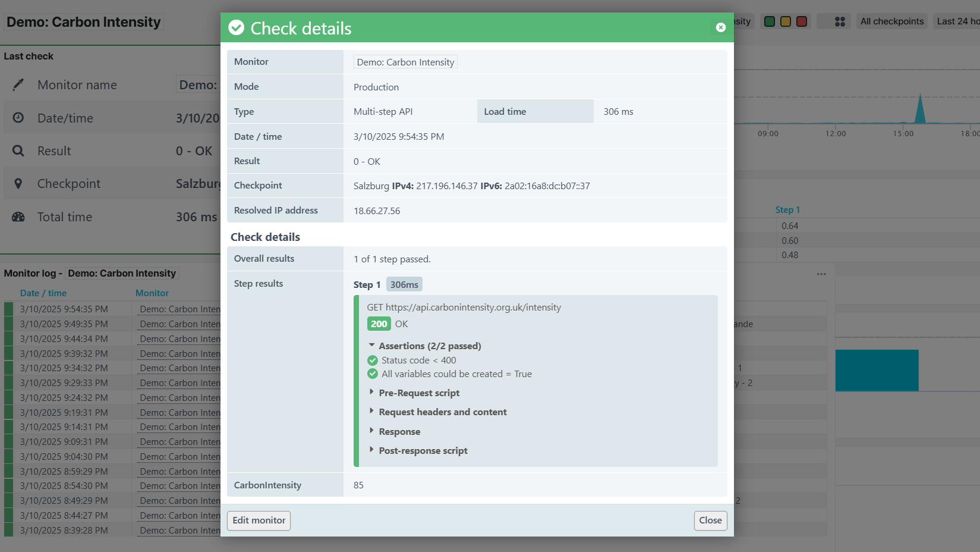Click the four-dots grid view icon
980x552 pixels.
[x=839, y=21]
